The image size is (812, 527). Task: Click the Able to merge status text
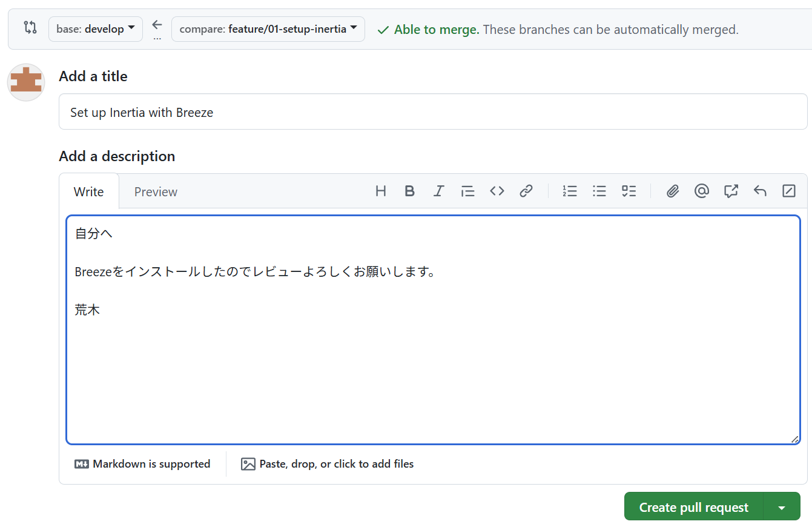coord(437,29)
